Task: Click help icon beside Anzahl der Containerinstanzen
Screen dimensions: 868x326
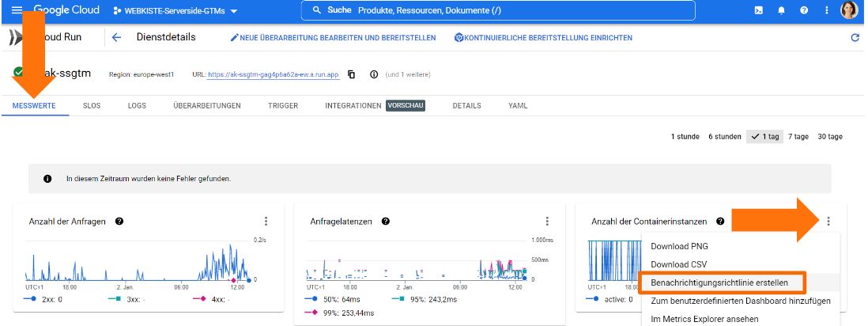Action: coord(720,222)
